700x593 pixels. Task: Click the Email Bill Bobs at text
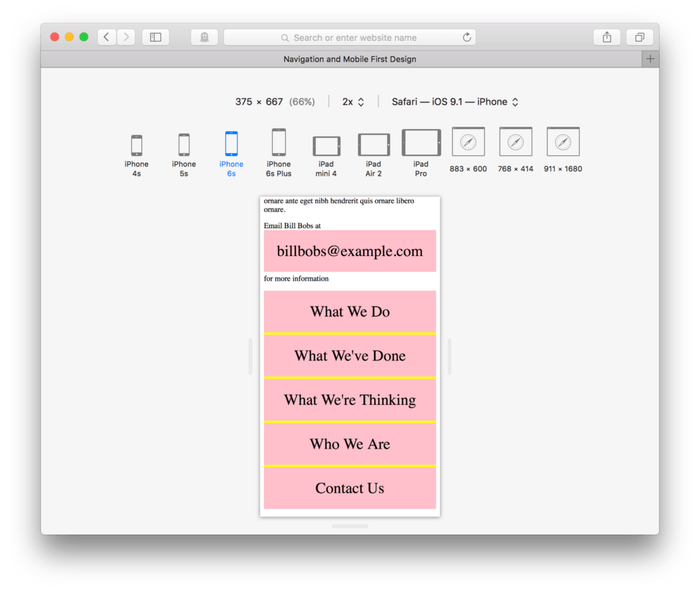(x=292, y=225)
